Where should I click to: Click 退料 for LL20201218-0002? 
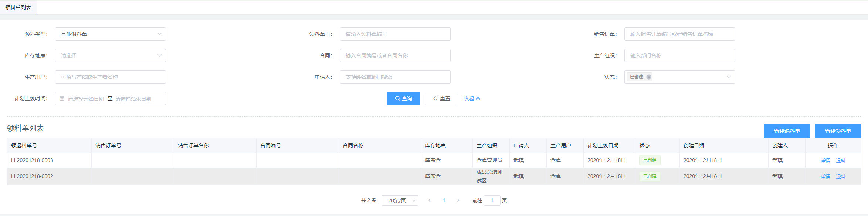(x=841, y=176)
